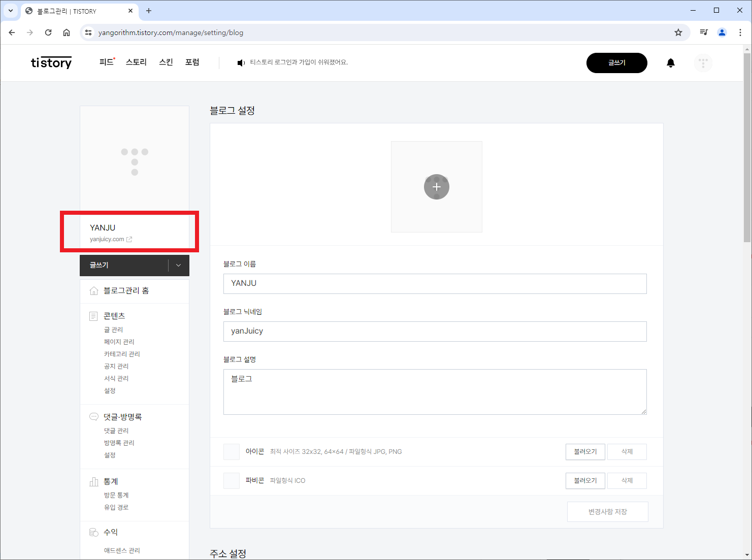Click the sidebar blog profile image
The image size is (752, 560).
point(135,161)
